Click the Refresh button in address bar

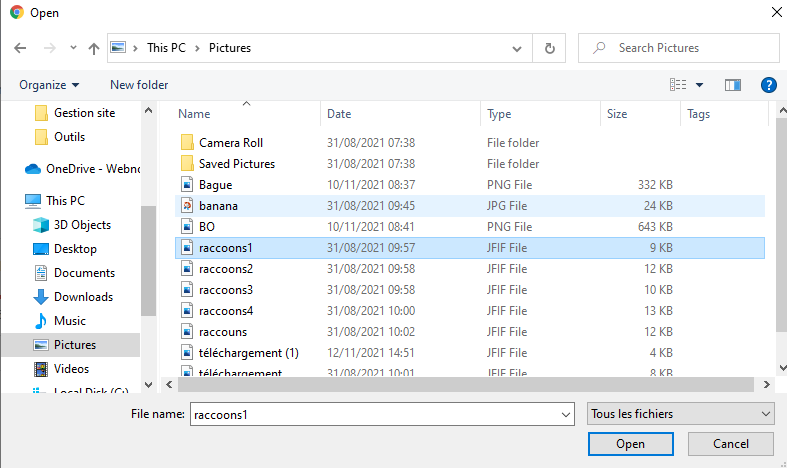coord(549,48)
